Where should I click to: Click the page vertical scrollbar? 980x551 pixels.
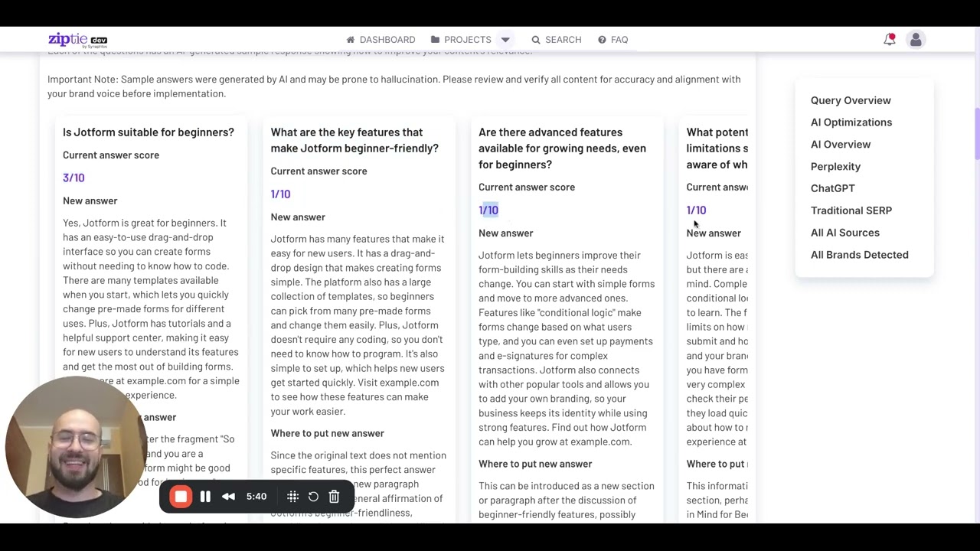click(x=976, y=134)
